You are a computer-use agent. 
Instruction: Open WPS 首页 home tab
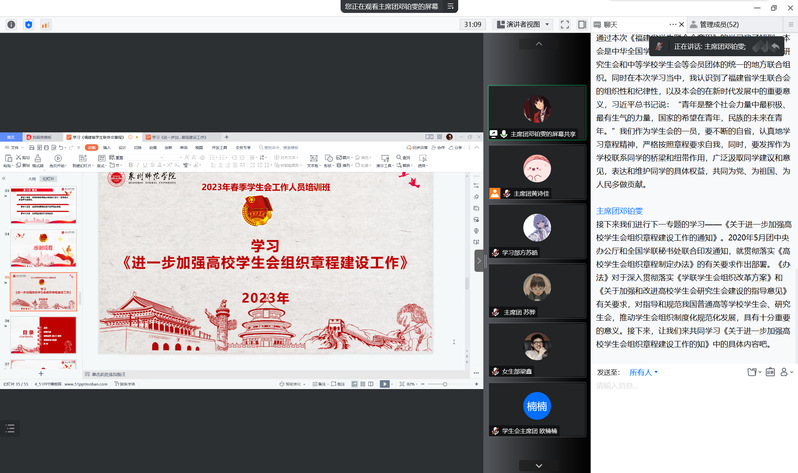11,137
